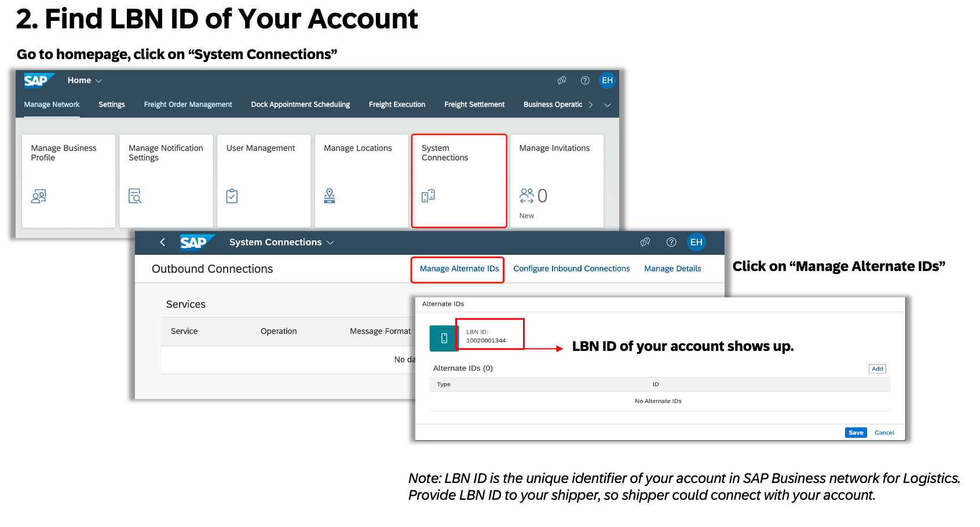The height and width of the screenshot is (527, 980).
Task: Click Cancel in Alternate IDs dialog
Action: coord(884,433)
